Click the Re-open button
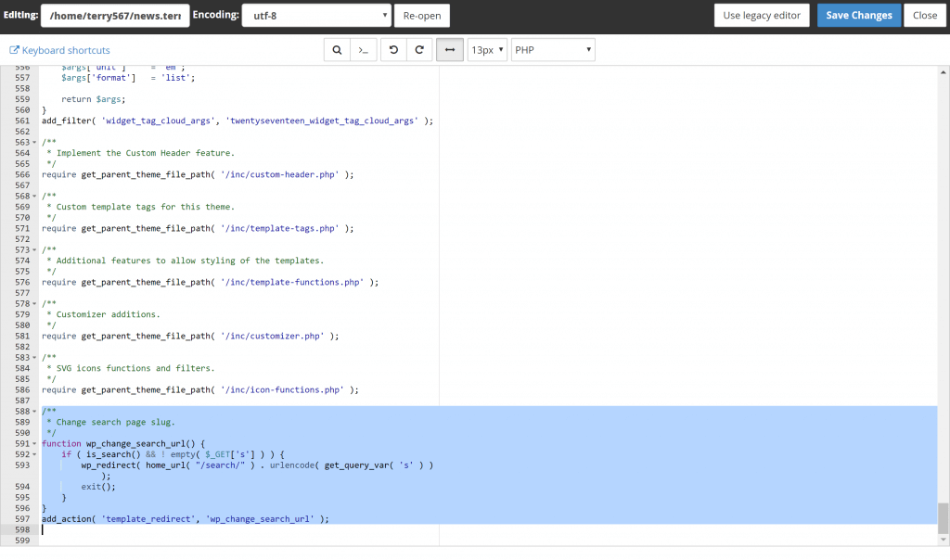 coord(422,16)
